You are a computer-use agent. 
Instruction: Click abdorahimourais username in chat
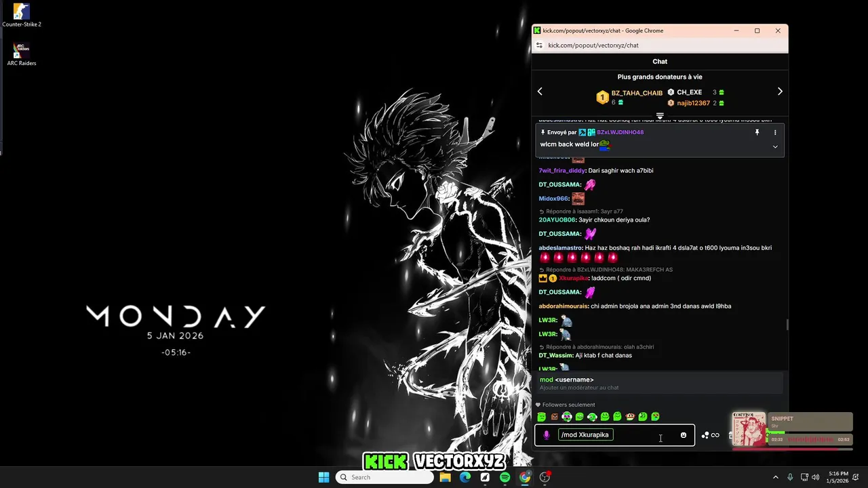click(563, 306)
